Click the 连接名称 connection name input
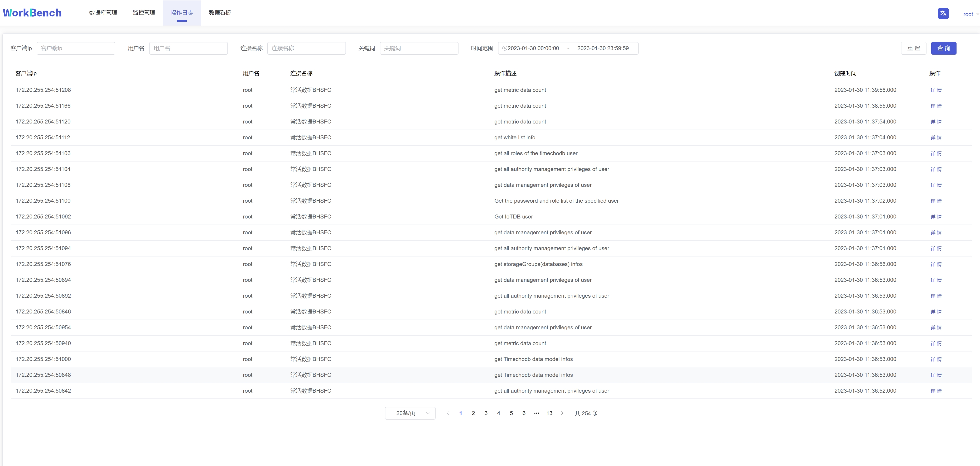Image resolution: width=980 pixels, height=466 pixels. point(307,48)
